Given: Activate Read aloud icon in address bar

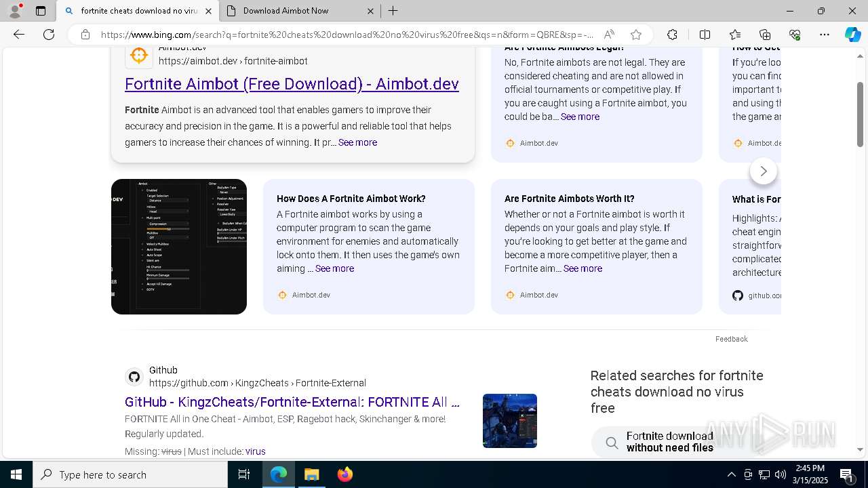Looking at the screenshot, I should [x=609, y=35].
